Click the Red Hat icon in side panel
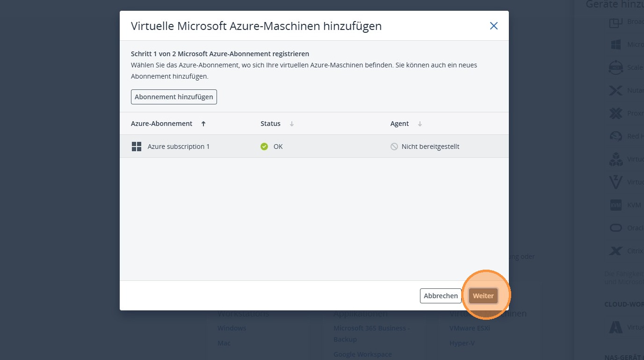This screenshot has width=644, height=360. 616,136
